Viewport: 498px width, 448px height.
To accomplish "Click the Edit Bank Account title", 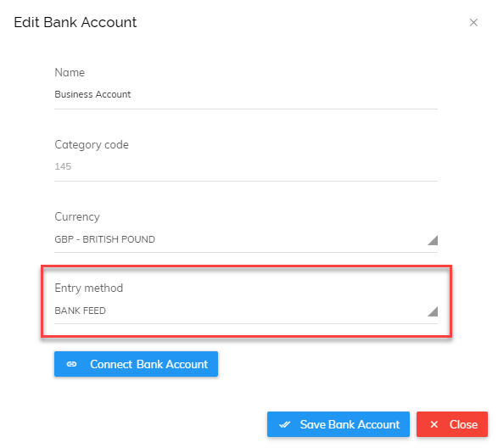I will pos(76,23).
